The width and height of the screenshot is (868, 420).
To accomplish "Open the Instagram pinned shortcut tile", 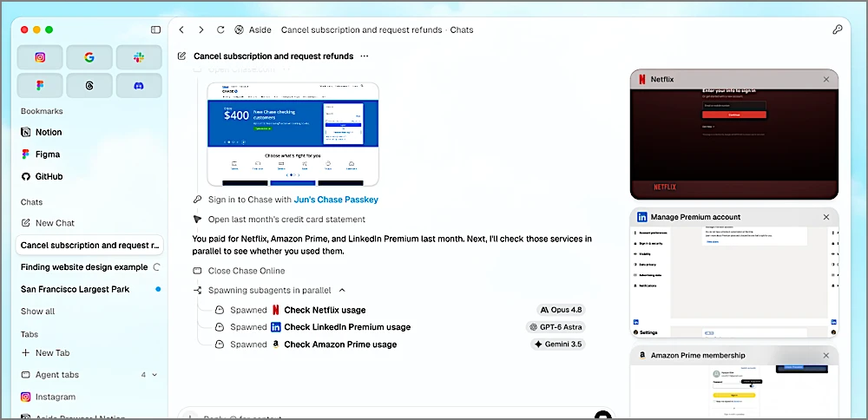I will click(x=40, y=57).
